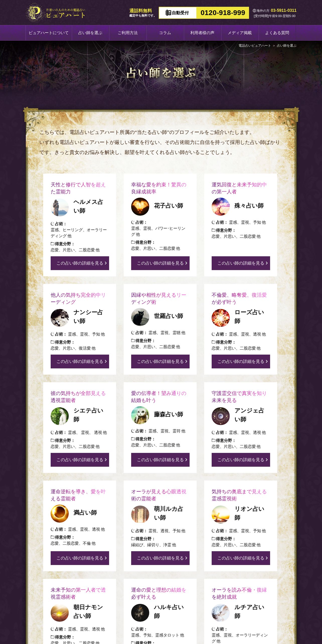This screenshot has height=644, width=322.
Task: Open the コラム navigation tab
Action: (165, 33)
